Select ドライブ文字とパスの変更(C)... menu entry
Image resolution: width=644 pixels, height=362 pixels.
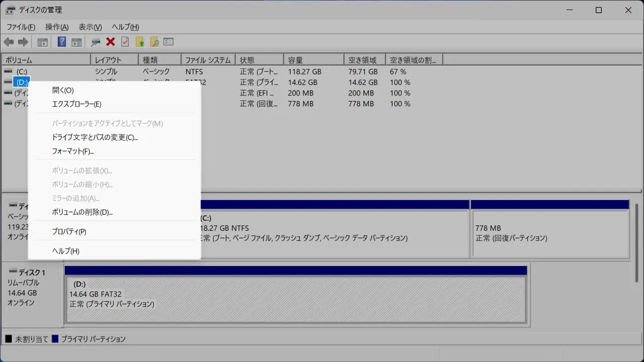(95, 137)
